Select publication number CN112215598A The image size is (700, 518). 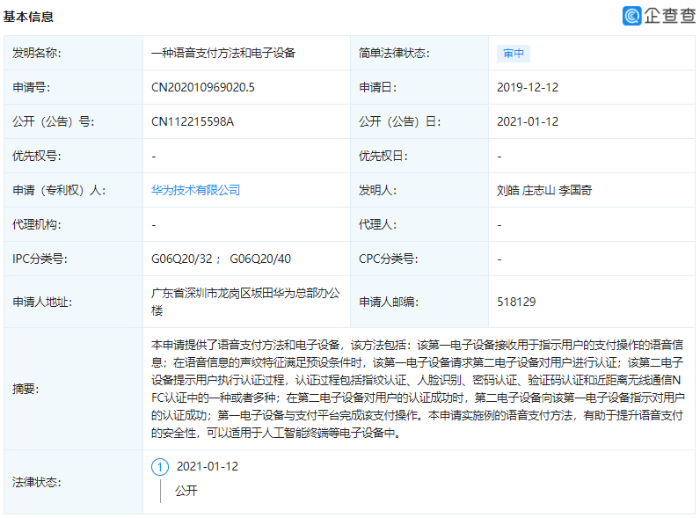point(192,122)
